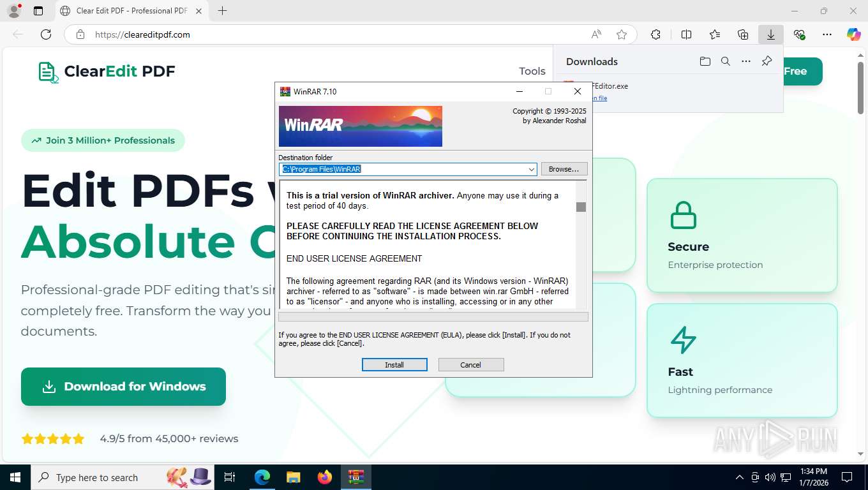Open File Explorer from taskbar
Screen dimensions: 868x490
click(293, 477)
